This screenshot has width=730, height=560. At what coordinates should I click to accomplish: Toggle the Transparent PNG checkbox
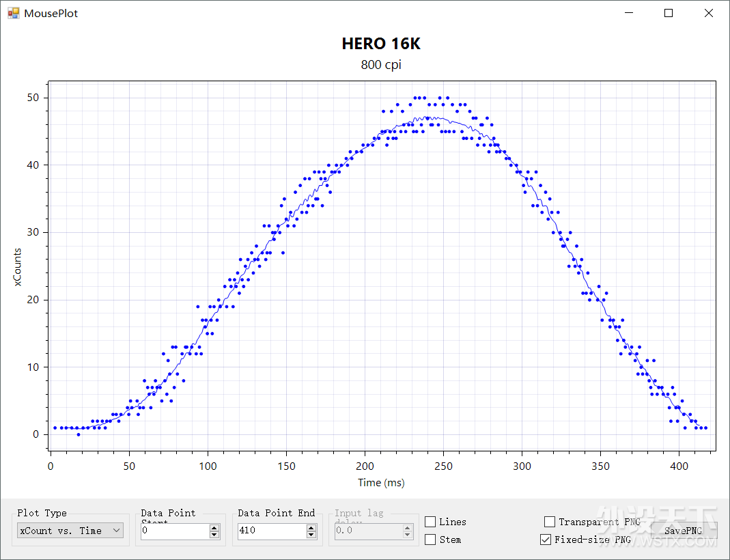[550, 522]
